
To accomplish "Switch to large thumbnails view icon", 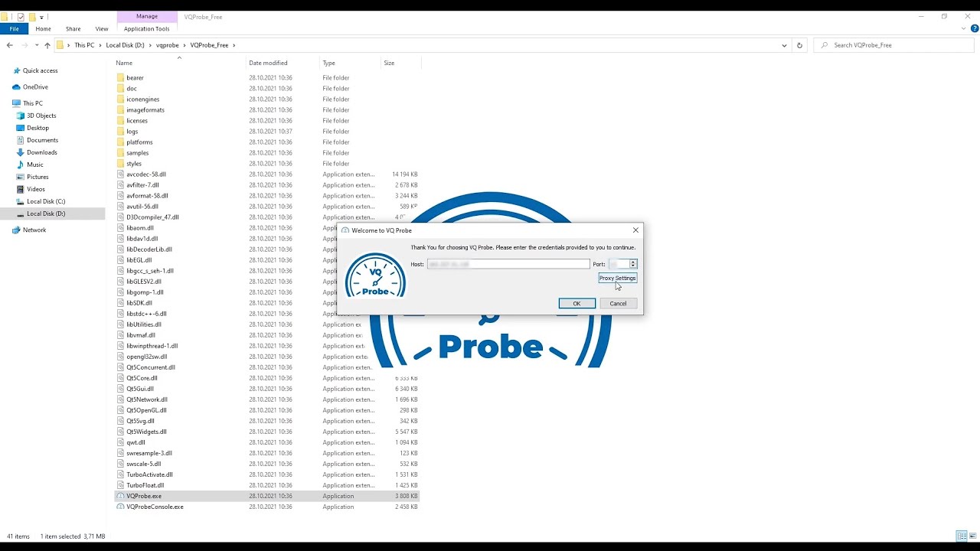I will tap(973, 536).
